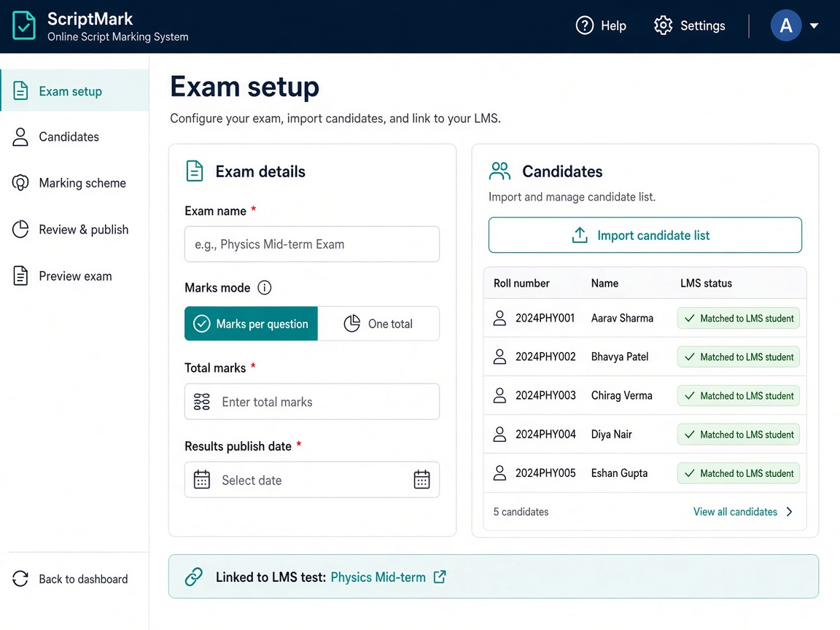The image size is (840, 630).
Task: Click roll number 2024PHY003
Action: pos(545,395)
